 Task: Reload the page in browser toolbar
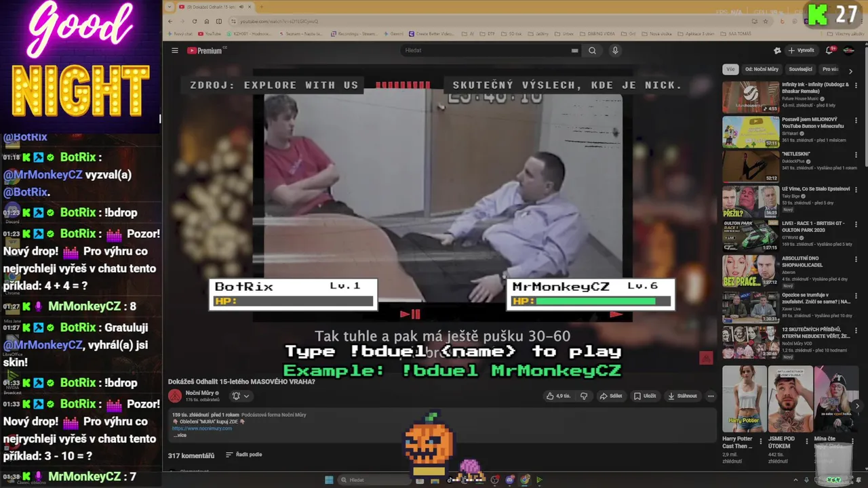point(194,21)
